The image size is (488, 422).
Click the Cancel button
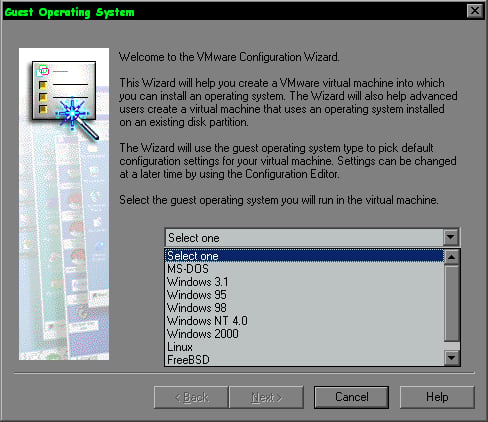[351, 397]
